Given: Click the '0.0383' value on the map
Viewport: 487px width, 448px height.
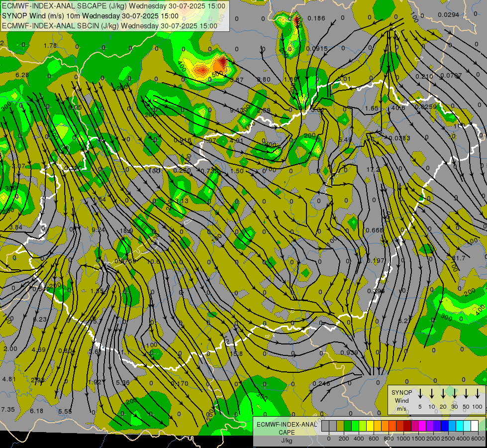Looking at the screenshot, I should tap(399, 138).
